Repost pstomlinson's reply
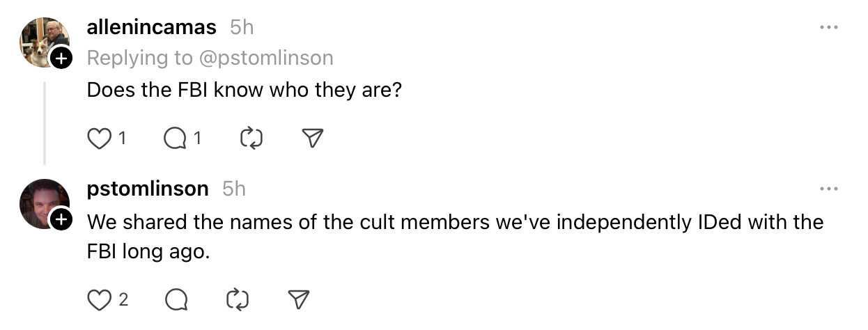This screenshot has height=330, width=868. coord(238,299)
